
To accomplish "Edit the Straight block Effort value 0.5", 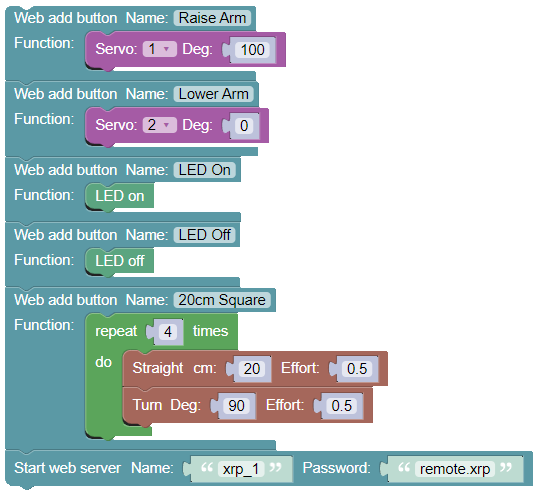I will coord(357,369).
